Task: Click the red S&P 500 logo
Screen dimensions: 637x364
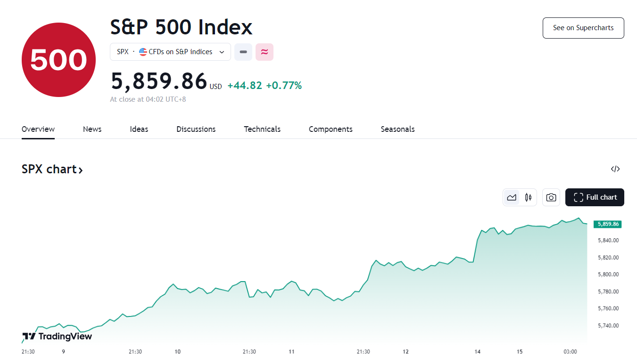Action: [x=58, y=60]
